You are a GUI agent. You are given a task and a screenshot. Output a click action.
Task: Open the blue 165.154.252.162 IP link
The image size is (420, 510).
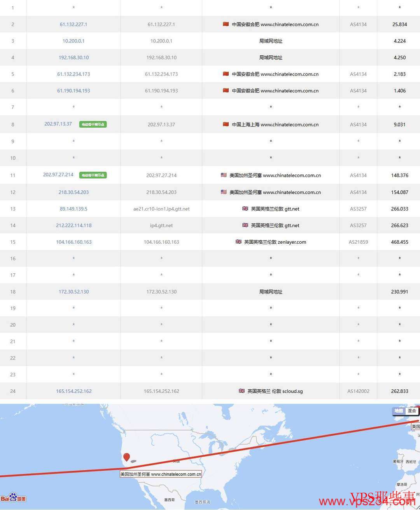tap(73, 391)
